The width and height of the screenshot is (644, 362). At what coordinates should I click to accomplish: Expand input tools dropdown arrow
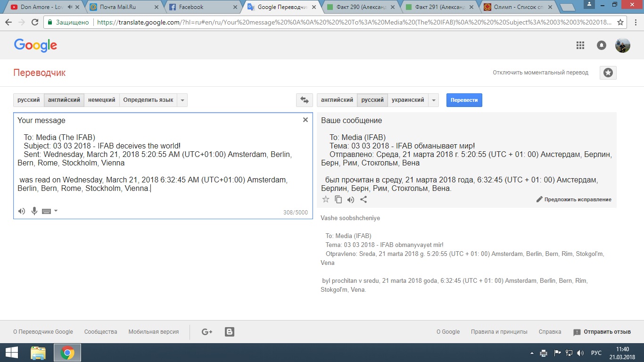[56, 211]
